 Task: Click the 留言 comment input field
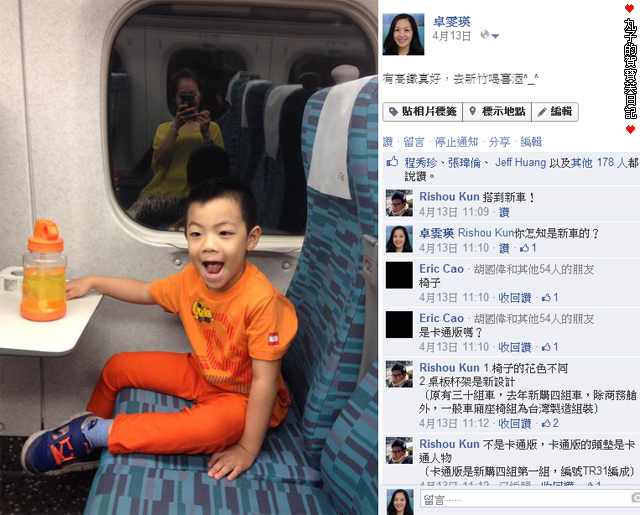click(527, 499)
